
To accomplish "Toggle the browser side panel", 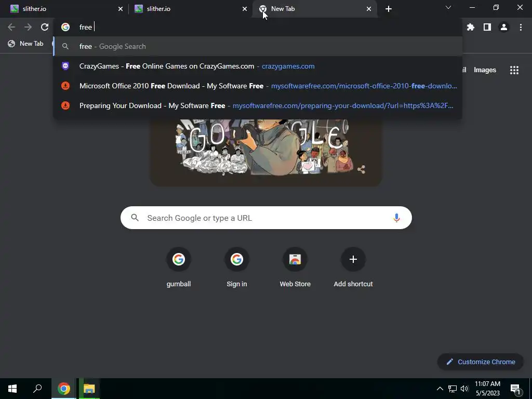I will click(487, 27).
